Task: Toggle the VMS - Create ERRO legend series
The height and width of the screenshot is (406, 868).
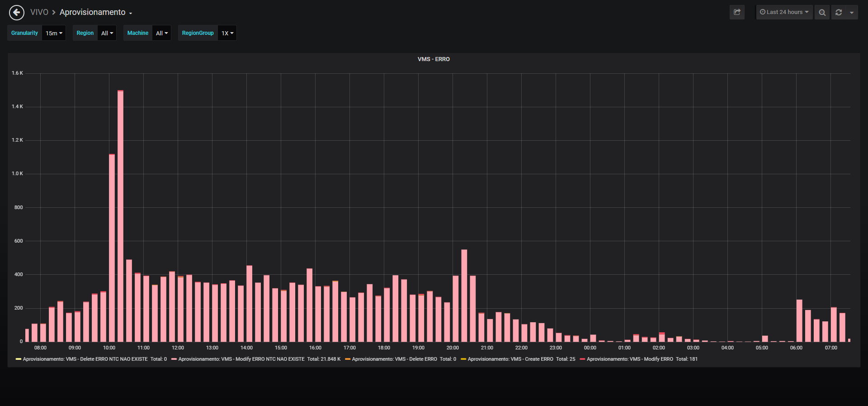Action: (x=510, y=359)
